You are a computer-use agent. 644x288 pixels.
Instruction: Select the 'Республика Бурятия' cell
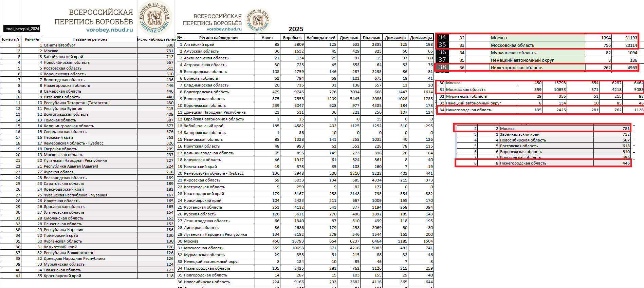pos(90,109)
